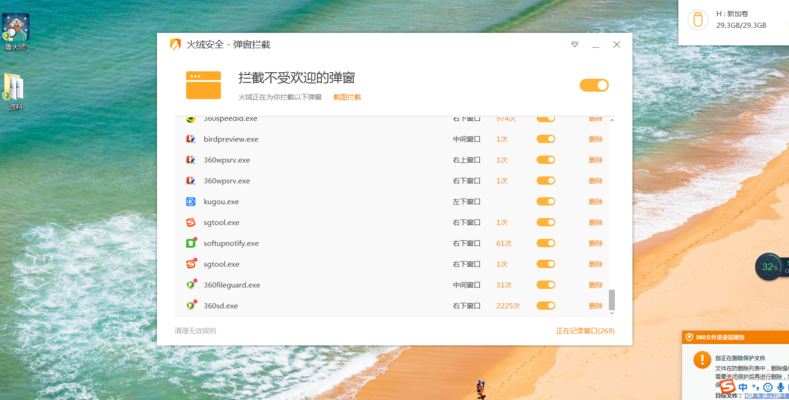Viewport: 789px width, 400px height.
Task: Click 左下窗口 in kugou.exe row
Action: point(466,201)
